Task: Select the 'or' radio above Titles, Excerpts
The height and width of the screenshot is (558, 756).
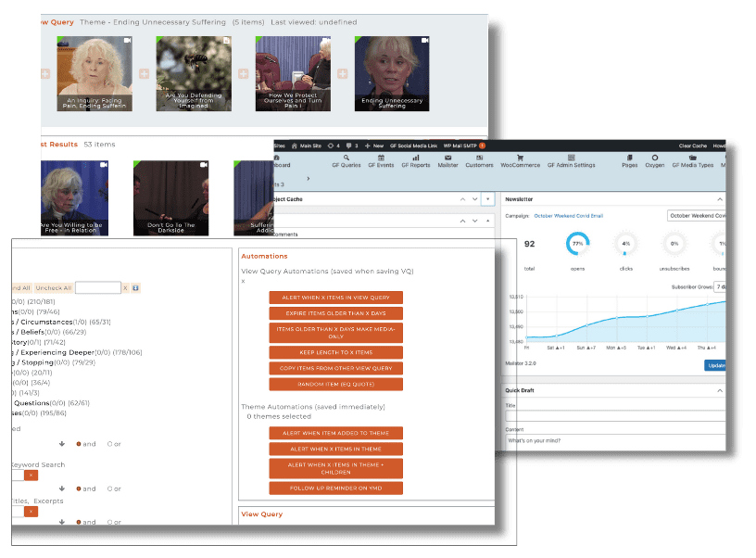Action: [x=110, y=488]
